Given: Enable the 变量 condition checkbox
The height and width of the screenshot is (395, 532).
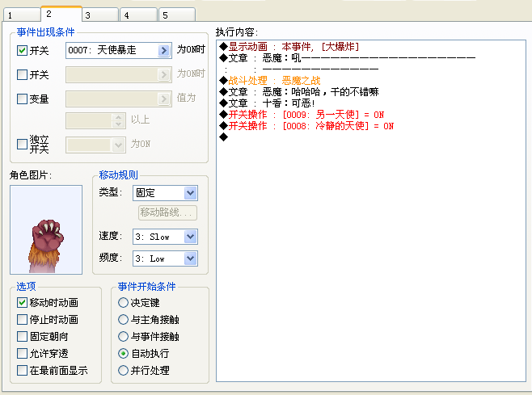Looking at the screenshot, I should [22, 99].
